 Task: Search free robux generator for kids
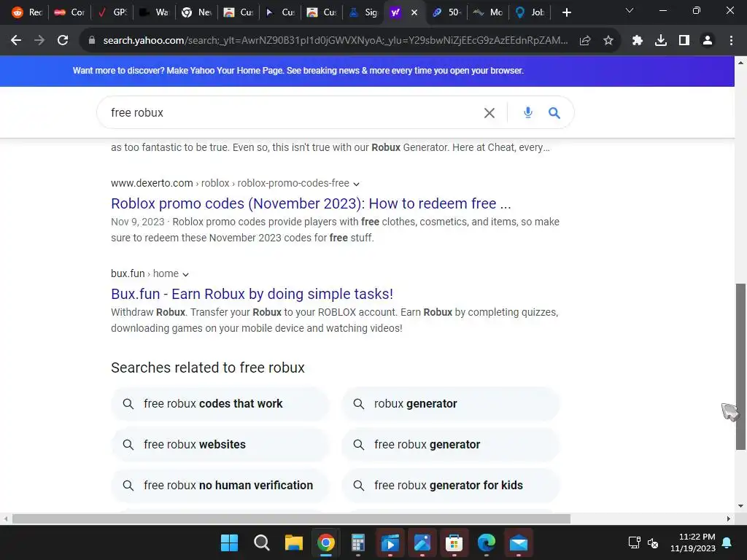tap(450, 486)
